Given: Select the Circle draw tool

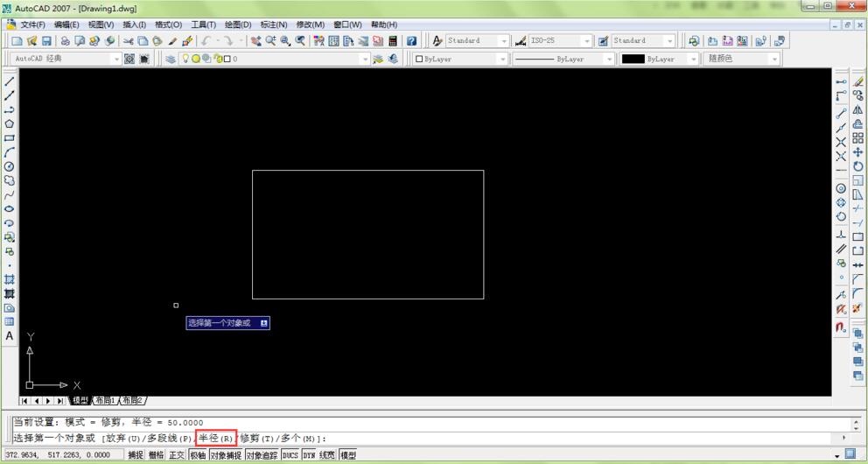Looking at the screenshot, I should point(10,166).
